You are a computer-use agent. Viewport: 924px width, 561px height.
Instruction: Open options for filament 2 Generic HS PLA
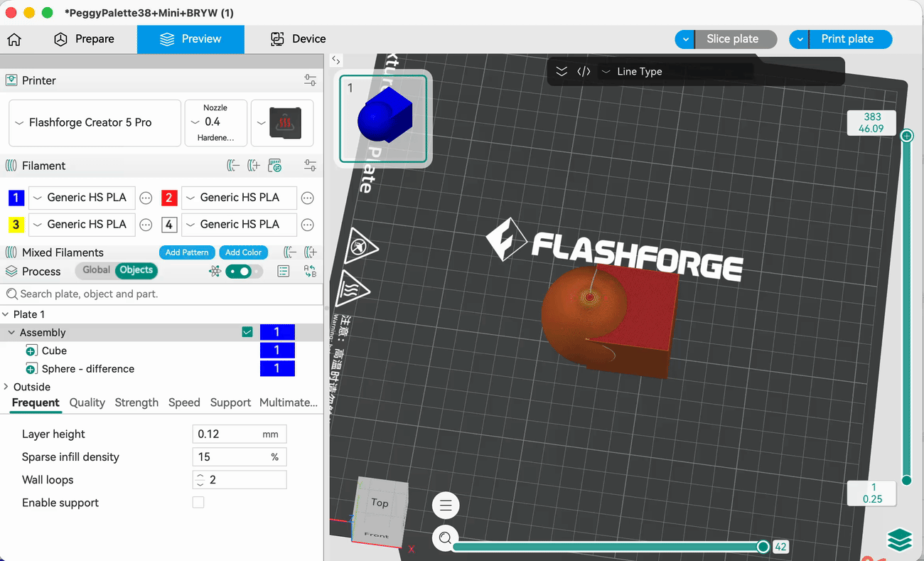[307, 198]
